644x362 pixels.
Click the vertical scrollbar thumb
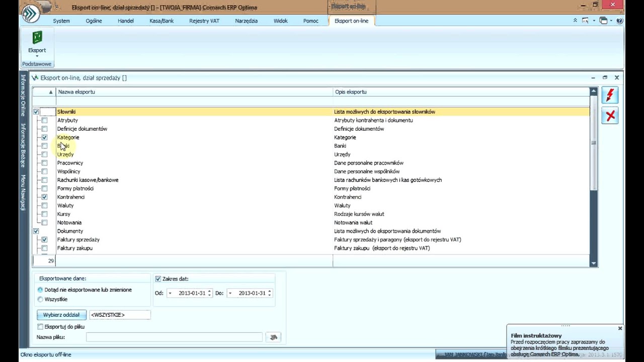pyautogui.click(x=594, y=143)
